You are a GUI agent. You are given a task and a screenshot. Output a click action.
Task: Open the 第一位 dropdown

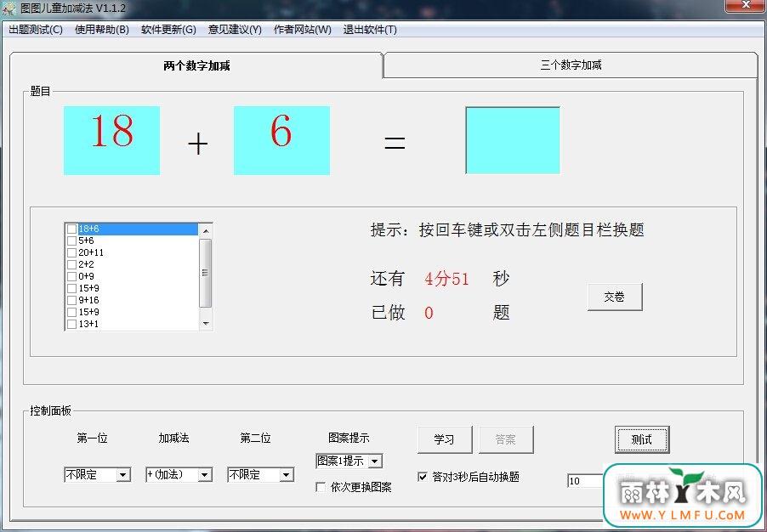97,474
